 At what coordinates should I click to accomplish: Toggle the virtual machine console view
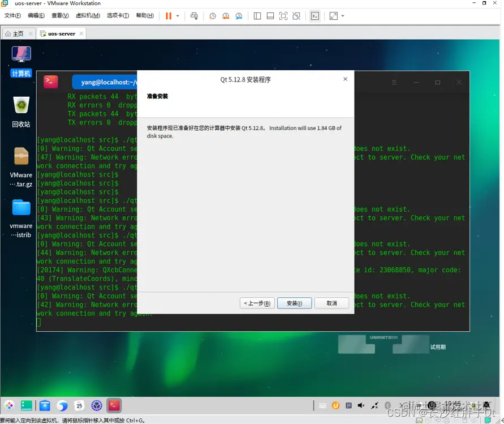point(315,15)
